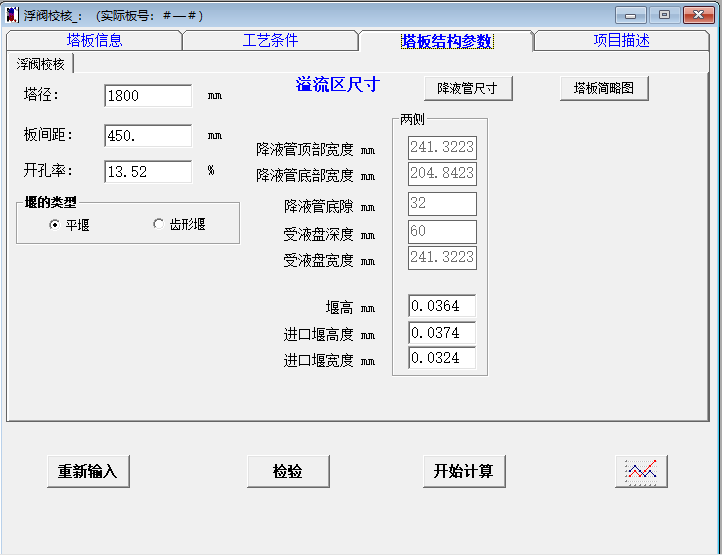
Task: Click the 进口堰高度 field showing 0.0374
Action: 442,333
